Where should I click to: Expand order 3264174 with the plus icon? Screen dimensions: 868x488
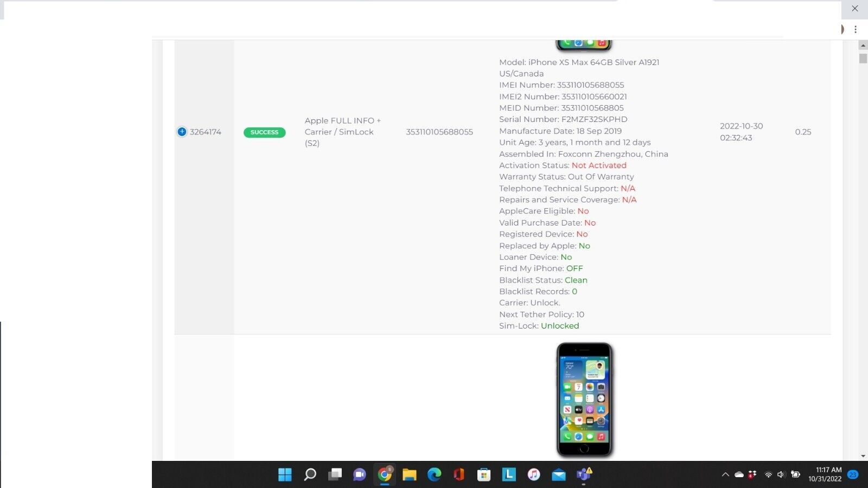182,132
